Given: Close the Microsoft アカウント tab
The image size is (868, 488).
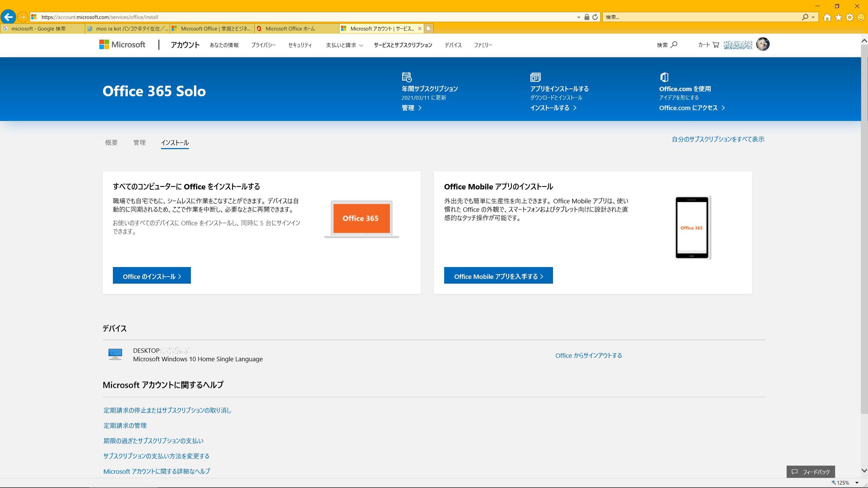Looking at the screenshot, I should click(x=419, y=28).
